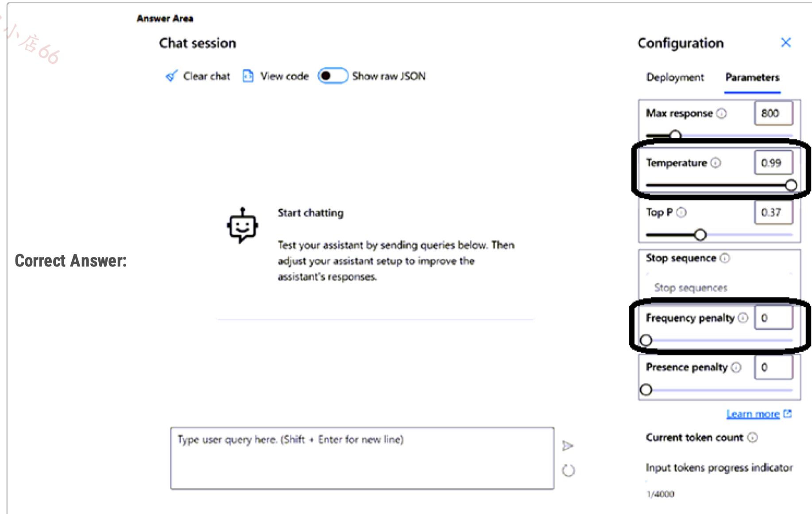Click the Current token count info icon
The width and height of the screenshot is (812, 514).
[x=753, y=438]
